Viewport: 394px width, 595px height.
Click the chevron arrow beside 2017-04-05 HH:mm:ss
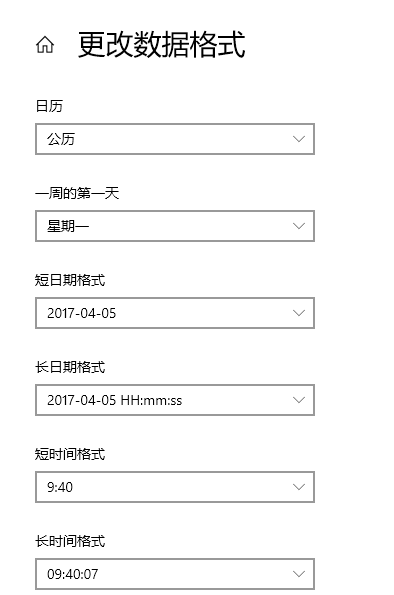point(299,400)
